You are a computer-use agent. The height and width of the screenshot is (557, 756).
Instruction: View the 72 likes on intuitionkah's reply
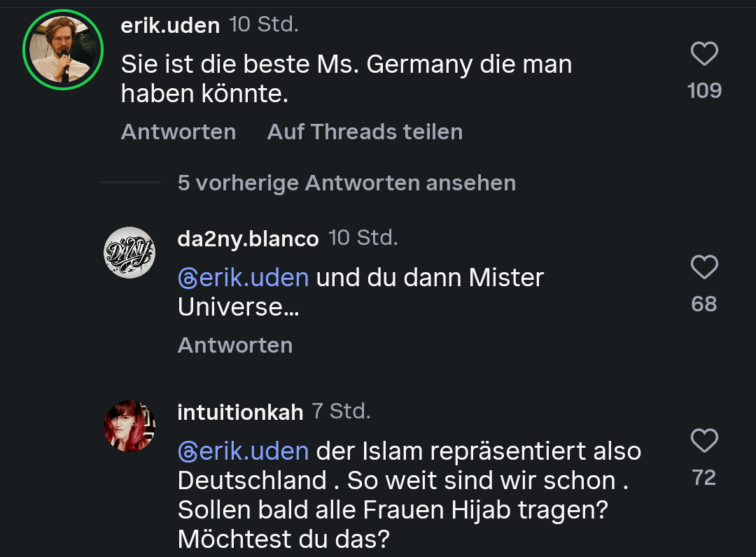(704, 478)
